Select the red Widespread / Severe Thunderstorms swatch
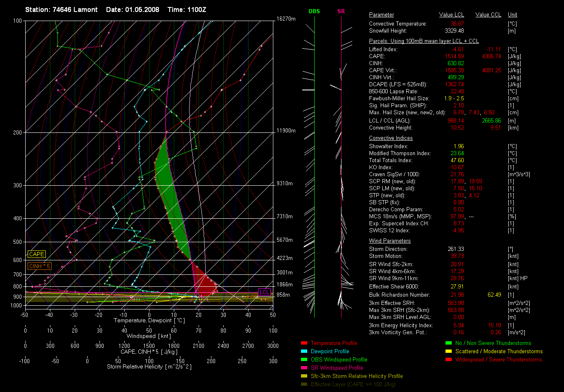 coord(448,359)
